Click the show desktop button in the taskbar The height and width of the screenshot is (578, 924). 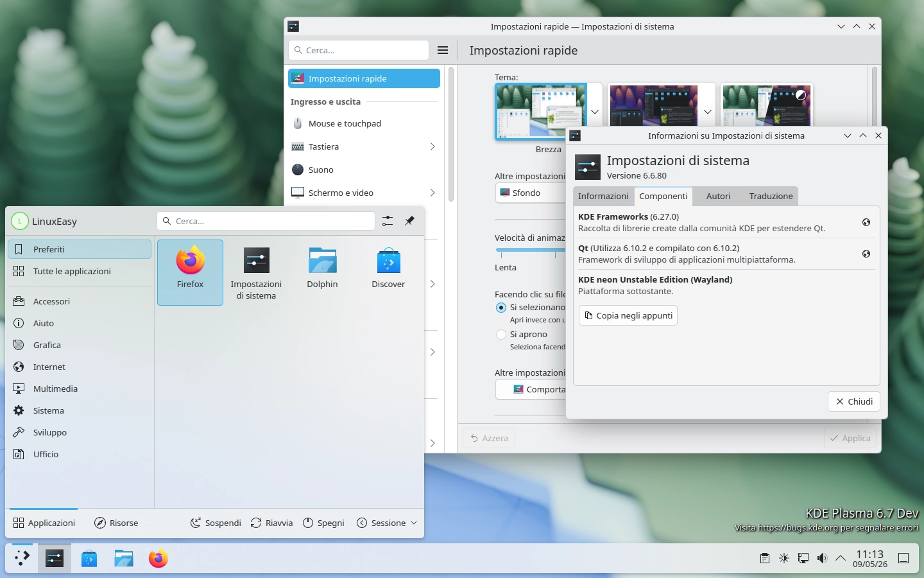coord(903,558)
